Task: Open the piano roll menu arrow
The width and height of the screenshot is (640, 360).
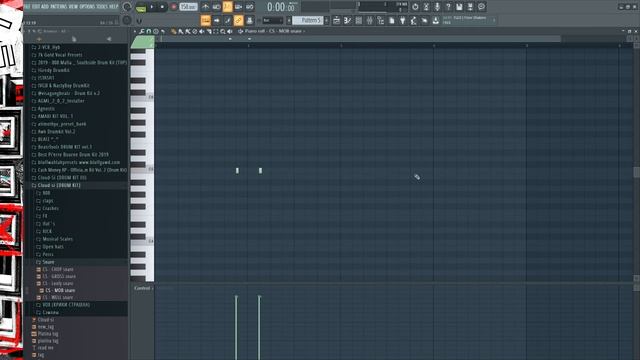Action: pos(135,31)
